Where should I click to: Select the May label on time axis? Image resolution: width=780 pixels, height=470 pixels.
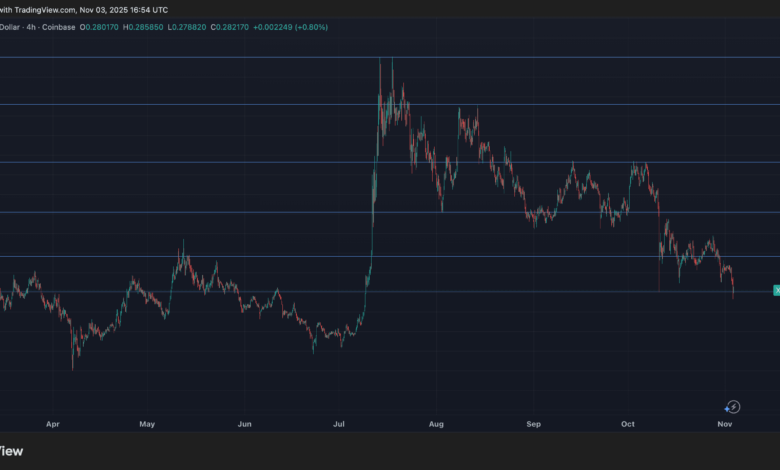point(147,424)
